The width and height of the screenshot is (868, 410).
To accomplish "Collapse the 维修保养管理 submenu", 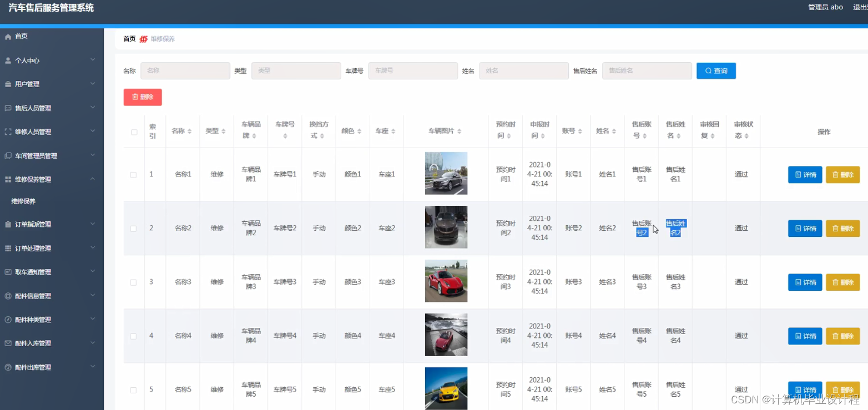I will (x=44, y=179).
